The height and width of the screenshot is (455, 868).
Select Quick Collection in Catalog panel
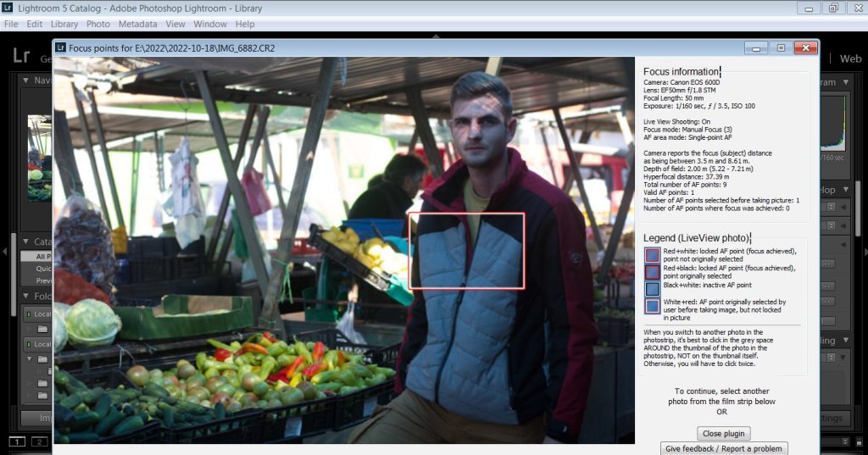[x=36, y=269]
